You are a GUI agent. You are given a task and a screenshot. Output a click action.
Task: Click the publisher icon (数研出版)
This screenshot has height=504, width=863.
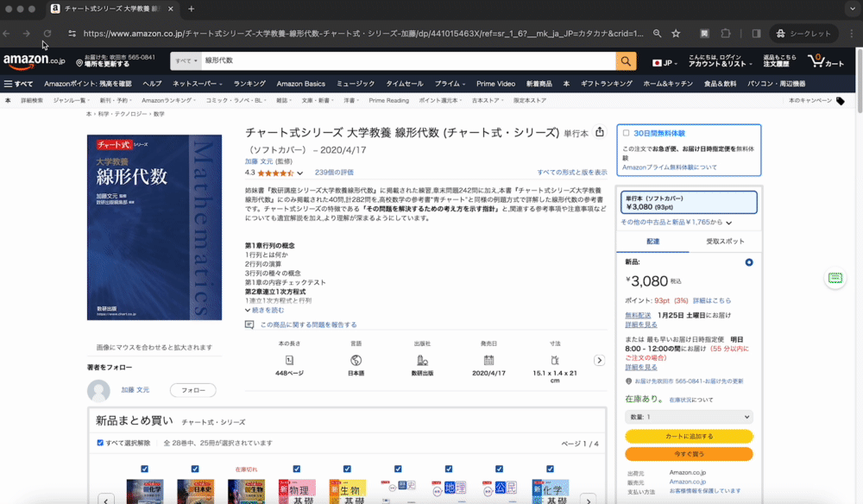coord(422,361)
